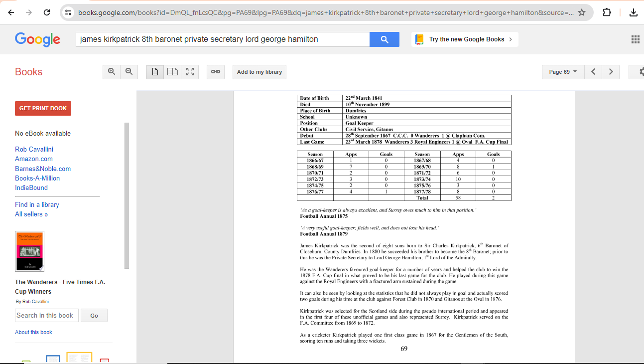644x364 pixels.
Task: Switch to two-page view
Action: (x=172, y=72)
